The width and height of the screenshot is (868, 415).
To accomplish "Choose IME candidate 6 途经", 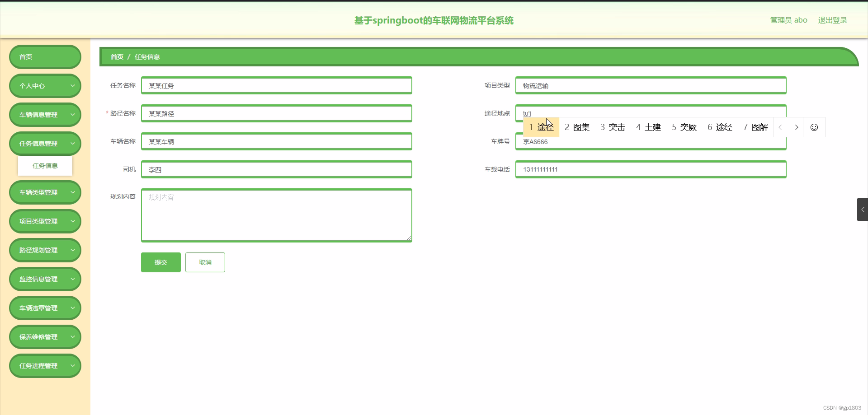I will tap(720, 127).
